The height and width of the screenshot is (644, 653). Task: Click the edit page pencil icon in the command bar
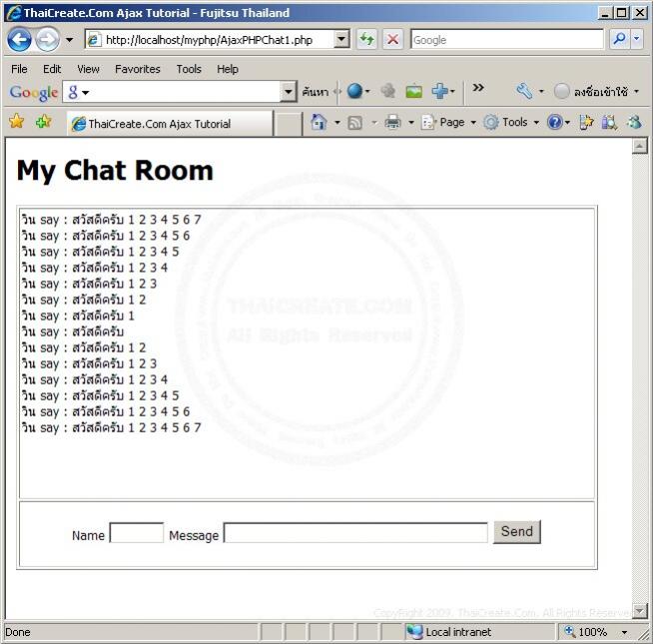click(585, 122)
